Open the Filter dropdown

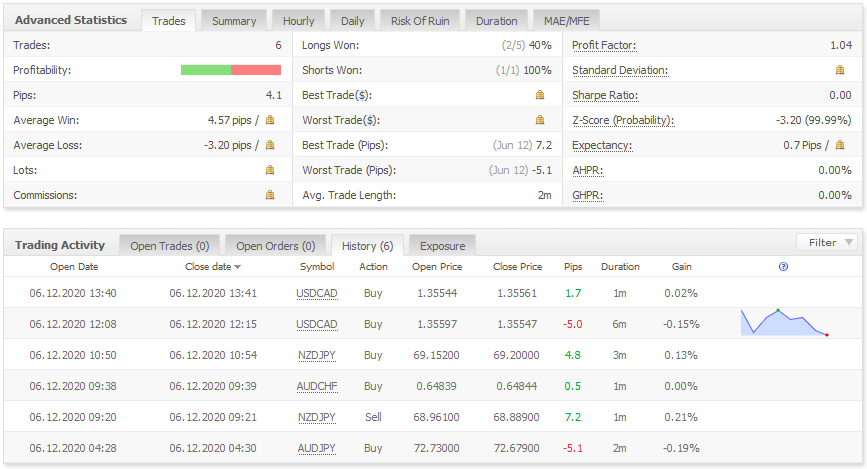coord(827,242)
